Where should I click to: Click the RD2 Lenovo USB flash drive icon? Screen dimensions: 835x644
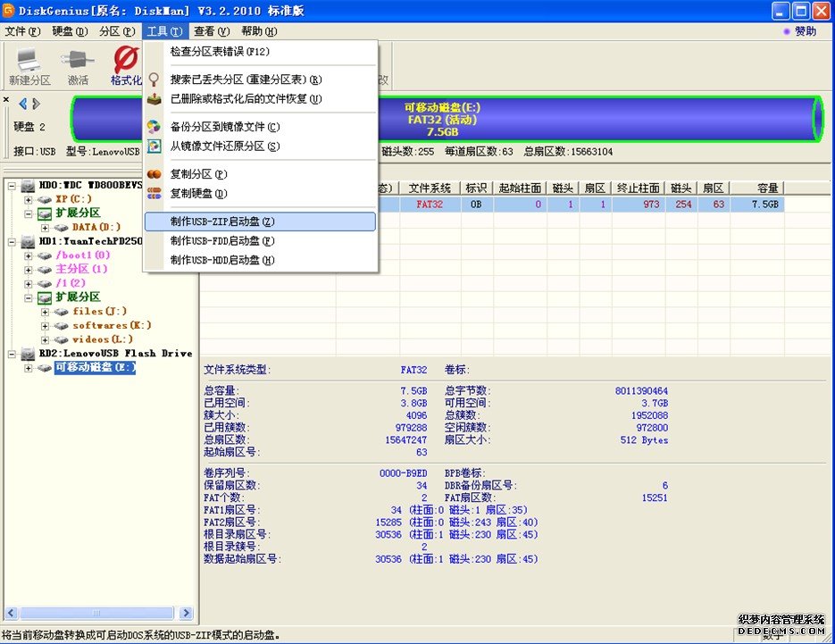28,353
